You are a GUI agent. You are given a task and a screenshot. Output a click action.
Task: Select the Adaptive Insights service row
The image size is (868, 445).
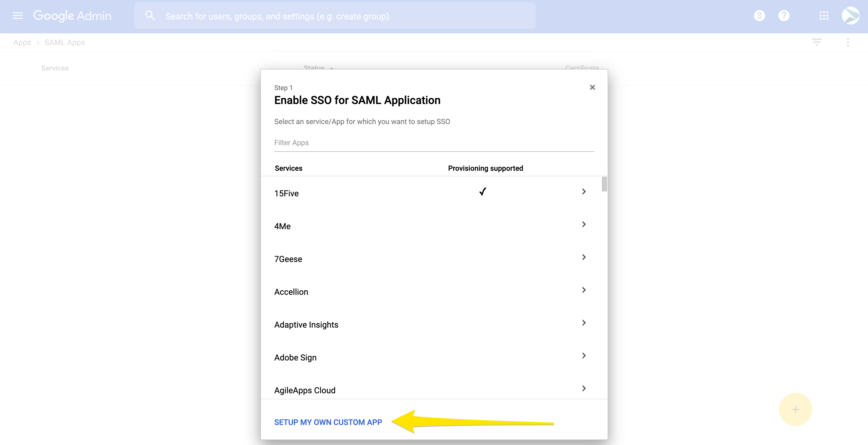click(306, 325)
